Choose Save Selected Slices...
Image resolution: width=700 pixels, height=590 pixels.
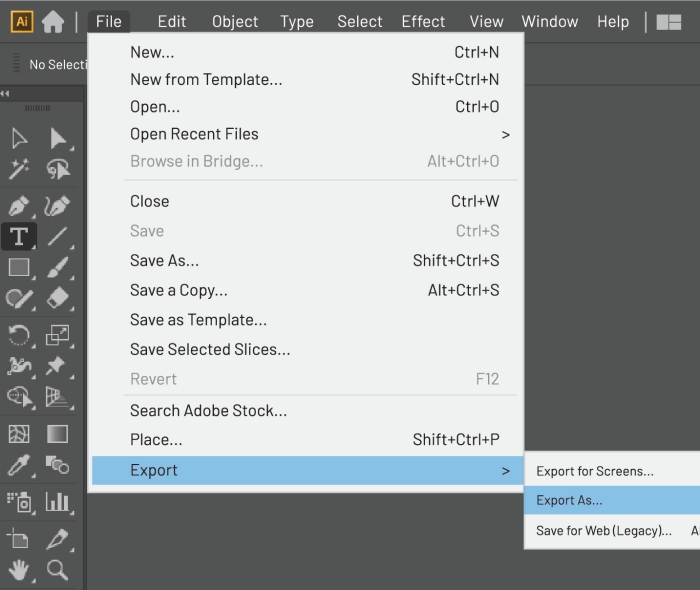pyautogui.click(x=306, y=349)
